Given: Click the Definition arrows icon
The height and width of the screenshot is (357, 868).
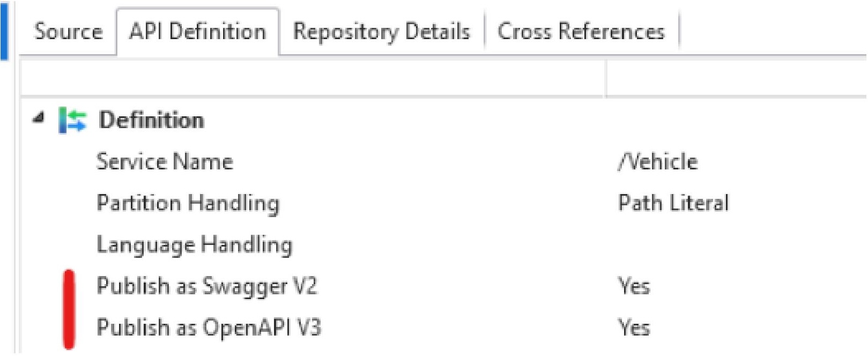Looking at the screenshot, I should (x=72, y=120).
